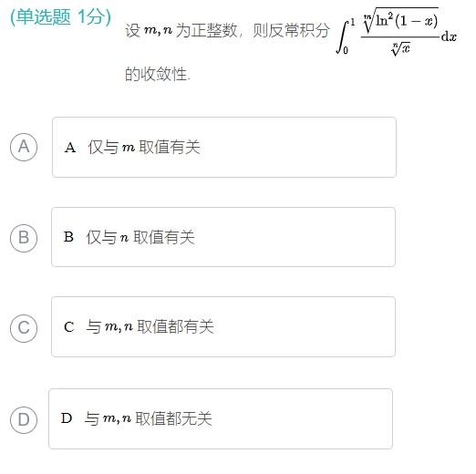
Task: Click the dx at the formula's end
Action: click(x=449, y=36)
